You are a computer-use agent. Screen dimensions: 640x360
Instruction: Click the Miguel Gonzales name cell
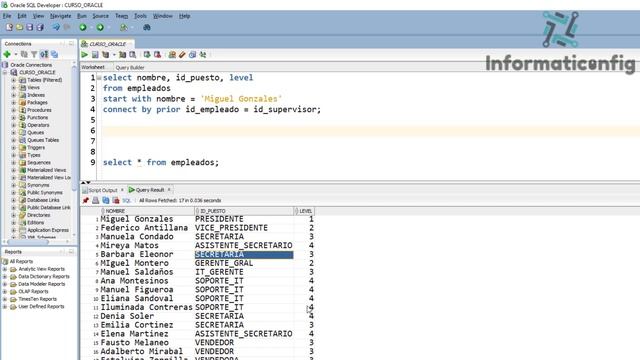coord(137,219)
